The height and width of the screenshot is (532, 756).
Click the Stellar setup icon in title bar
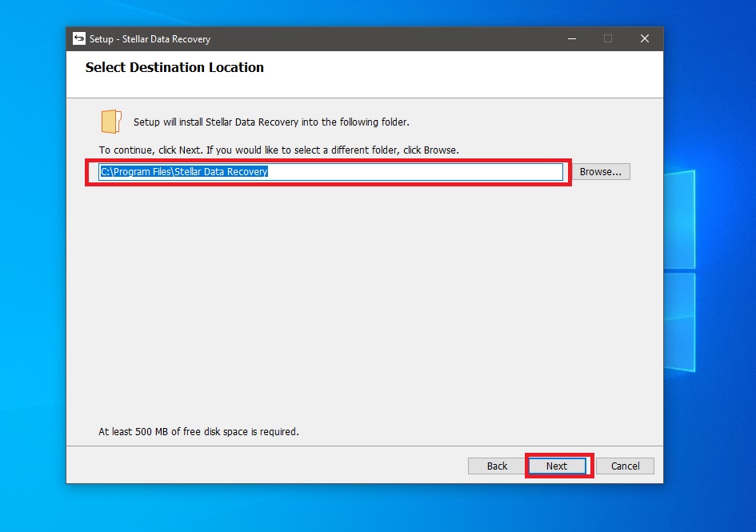[79, 38]
